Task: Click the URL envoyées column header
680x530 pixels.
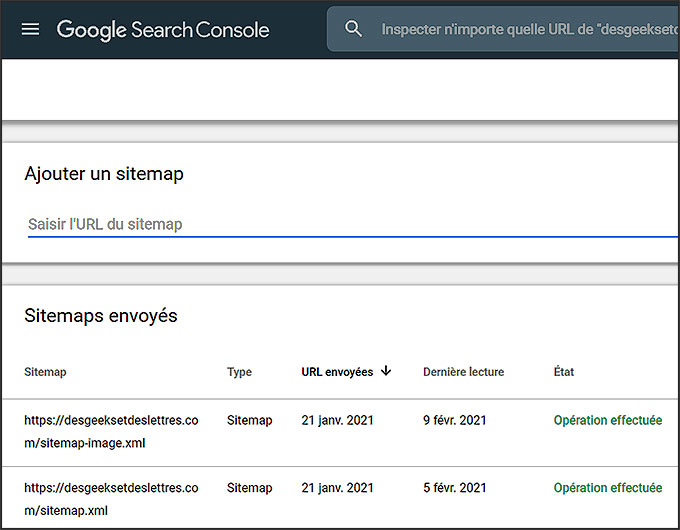Action: click(x=337, y=372)
